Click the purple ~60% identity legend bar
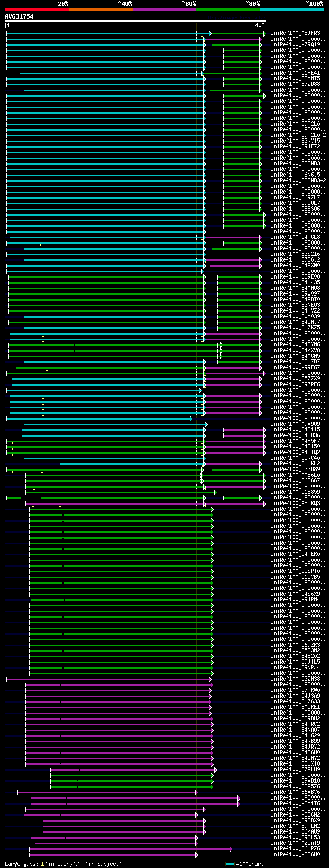The width and height of the screenshot is (329, 868). (x=164, y=9)
